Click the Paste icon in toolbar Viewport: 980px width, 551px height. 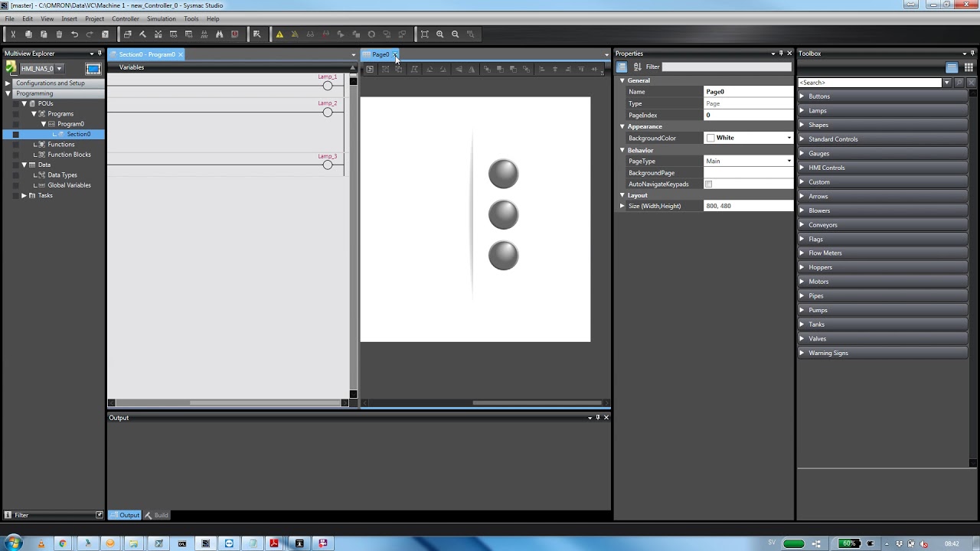pos(44,34)
